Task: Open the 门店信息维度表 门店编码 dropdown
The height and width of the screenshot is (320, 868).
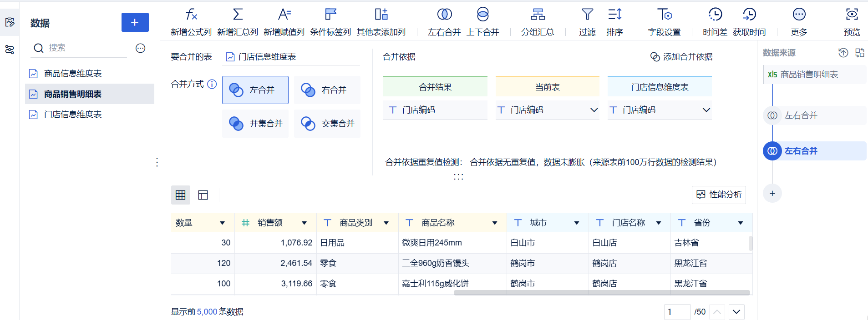Action: pos(706,110)
